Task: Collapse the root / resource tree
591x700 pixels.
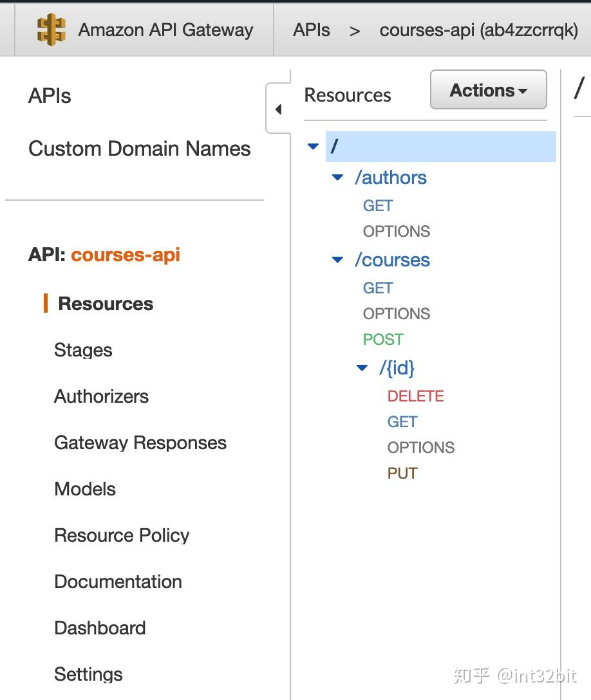Action: coord(314,147)
